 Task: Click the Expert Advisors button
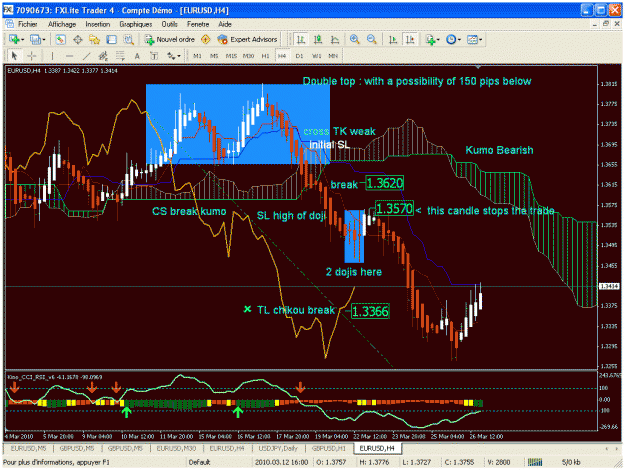pyautogui.click(x=247, y=39)
